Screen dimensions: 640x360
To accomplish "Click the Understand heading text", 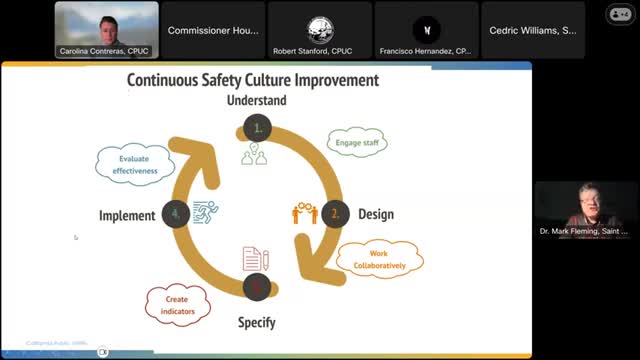I will 257,100.
